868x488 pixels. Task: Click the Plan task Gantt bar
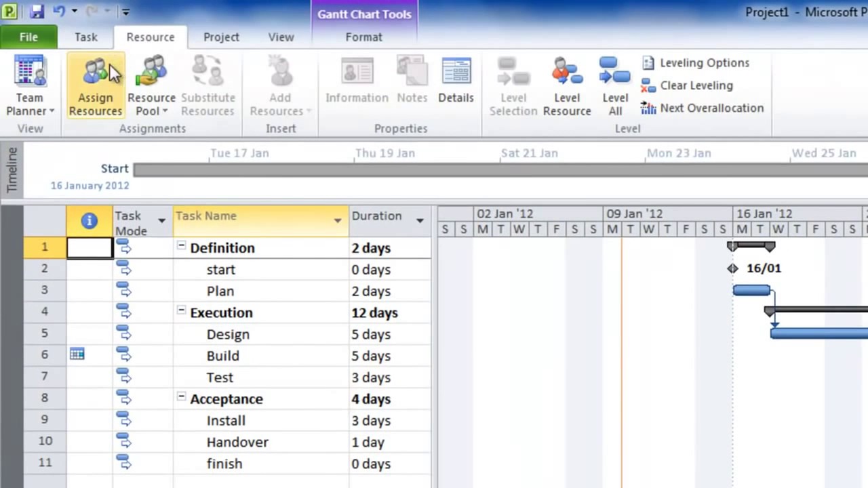click(x=751, y=291)
